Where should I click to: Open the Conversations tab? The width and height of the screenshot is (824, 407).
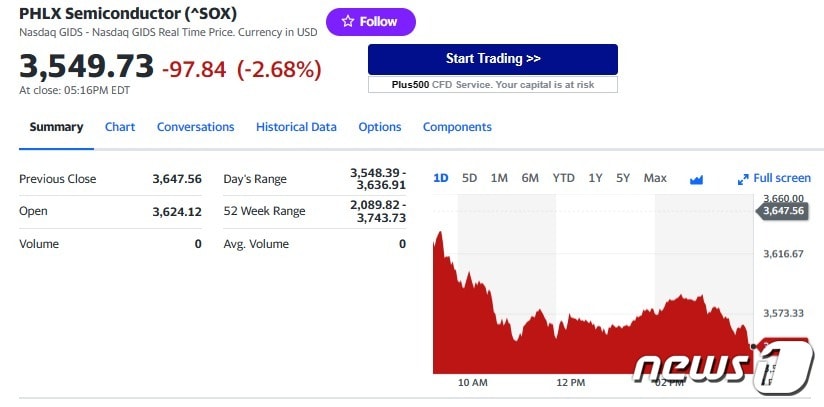[195, 127]
